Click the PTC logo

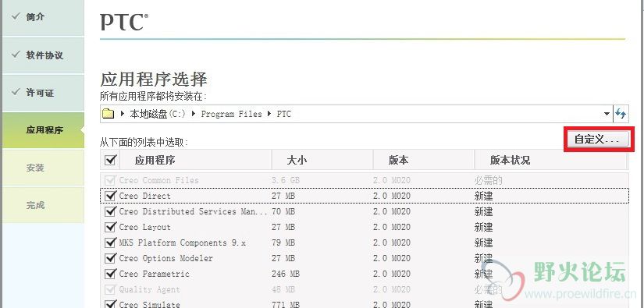pyautogui.click(x=124, y=22)
